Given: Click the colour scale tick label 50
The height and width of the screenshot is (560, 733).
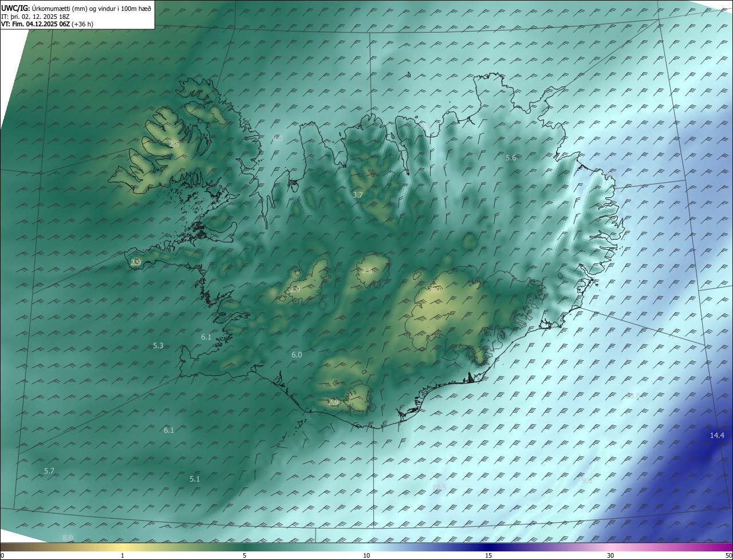Looking at the screenshot, I should click(x=728, y=555).
